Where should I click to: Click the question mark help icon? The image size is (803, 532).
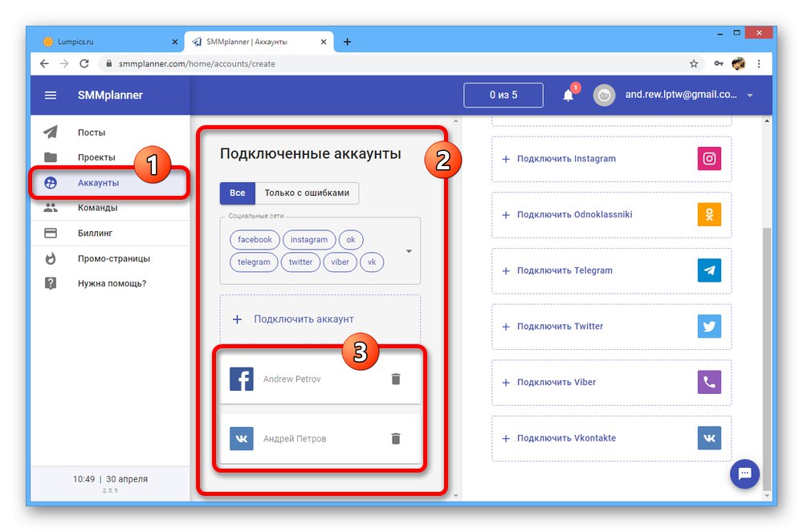50,283
